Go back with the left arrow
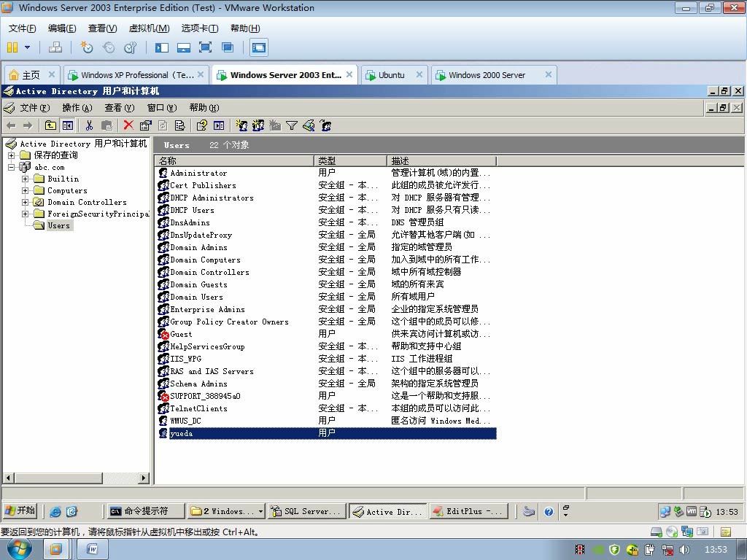The image size is (747, 560). point(12,125)
